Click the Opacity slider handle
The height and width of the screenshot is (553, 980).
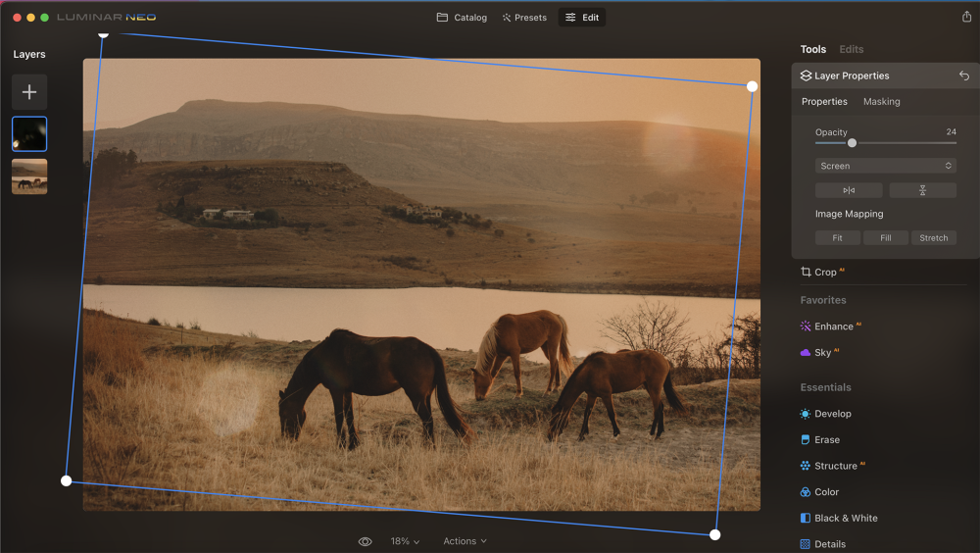coord(852,143)
